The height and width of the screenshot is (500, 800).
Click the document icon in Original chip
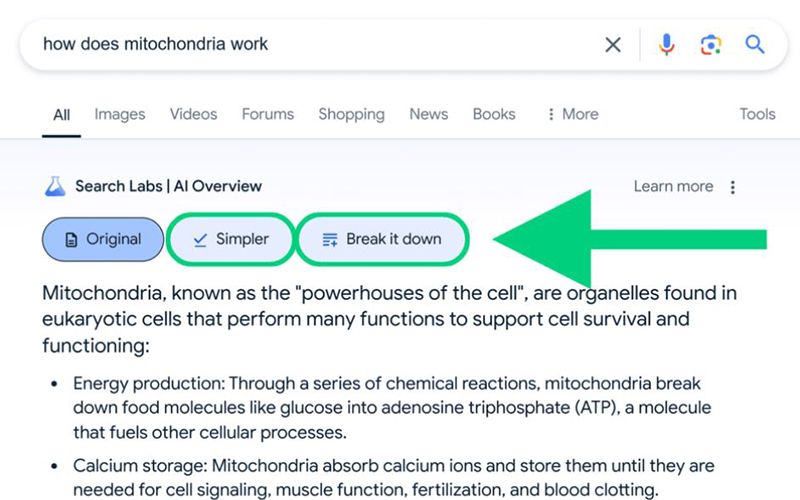coord(70,240)
